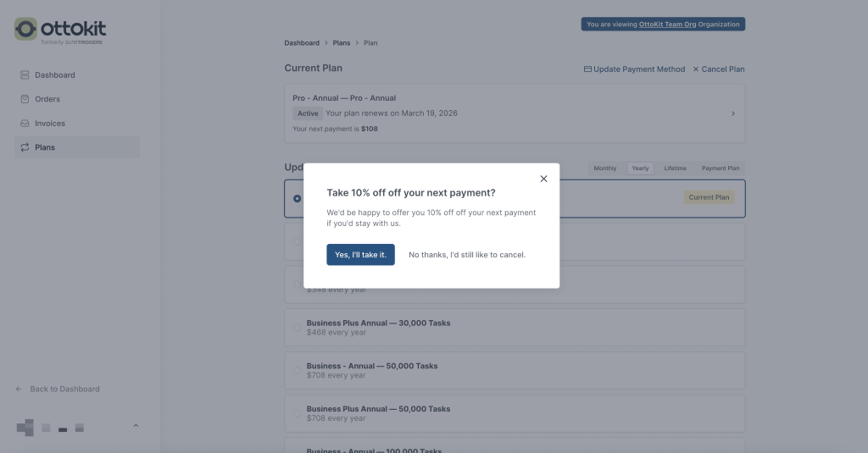The height and width of the screenshot is (453, 868).
Task: Switch to Lifetime billing tab
Action: [675, 168]
